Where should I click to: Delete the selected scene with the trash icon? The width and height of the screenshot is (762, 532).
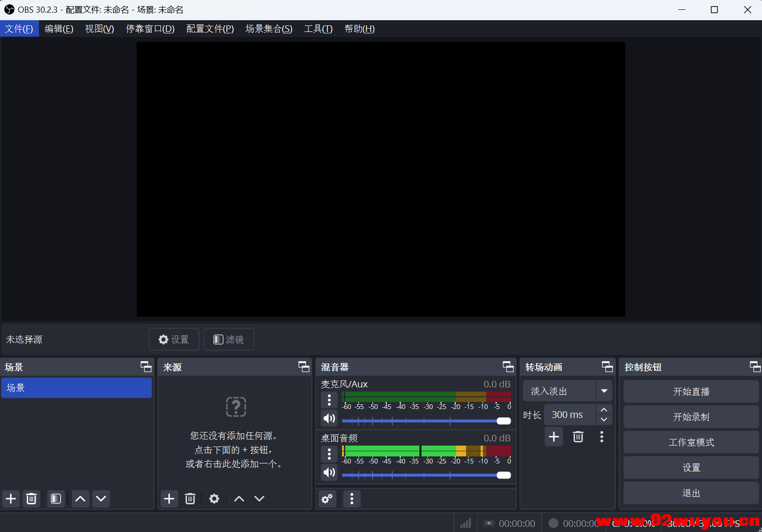tap(31, 499)
